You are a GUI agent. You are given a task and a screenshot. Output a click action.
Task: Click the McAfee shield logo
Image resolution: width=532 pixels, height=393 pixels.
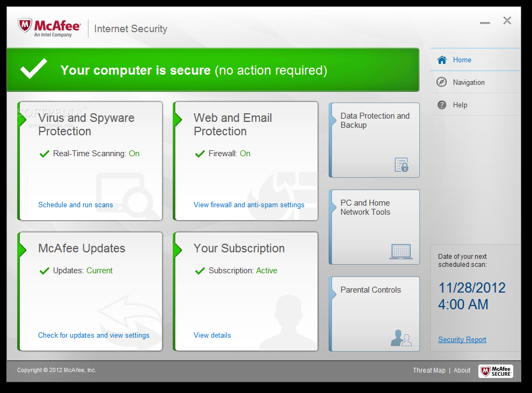pyautogui.click(x=25, y=26)
